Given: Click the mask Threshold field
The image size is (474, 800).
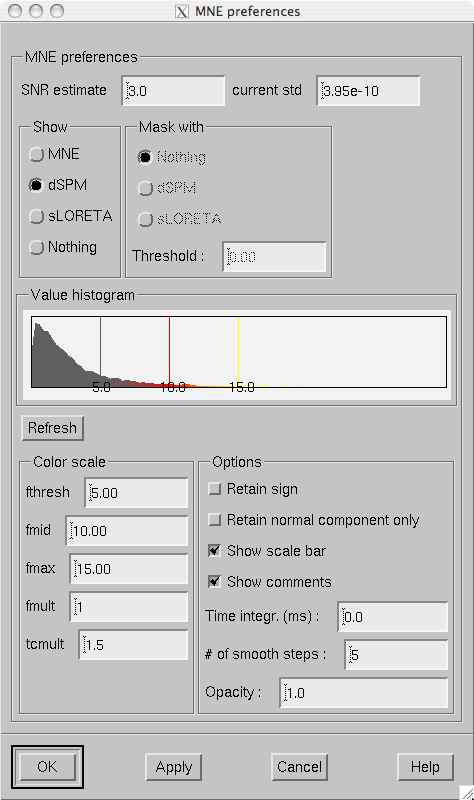Looking at the screenshot, I should [x=274, y=257].
